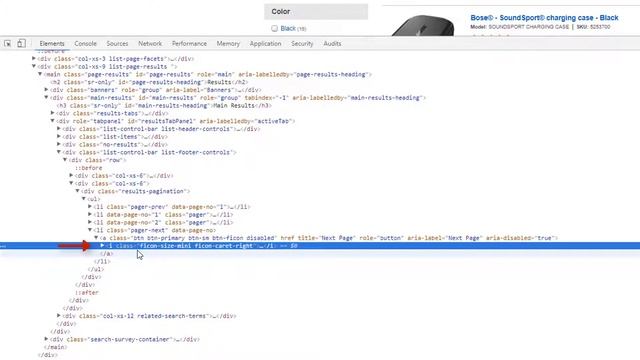The image size is (640, 360).
Task: Select the ::before pseudo-element under row
Action: [x=89, y=168]
